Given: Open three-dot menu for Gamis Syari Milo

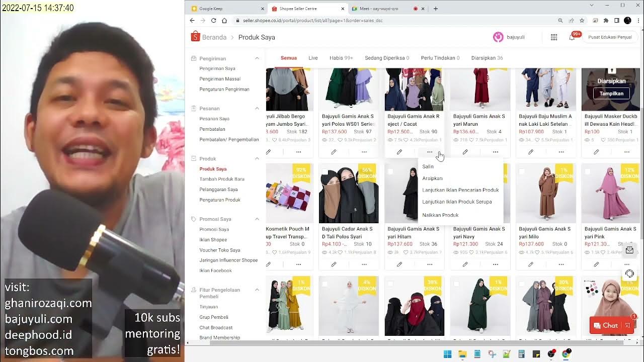Looking at the screenshot, I should [x=561, y=264].
